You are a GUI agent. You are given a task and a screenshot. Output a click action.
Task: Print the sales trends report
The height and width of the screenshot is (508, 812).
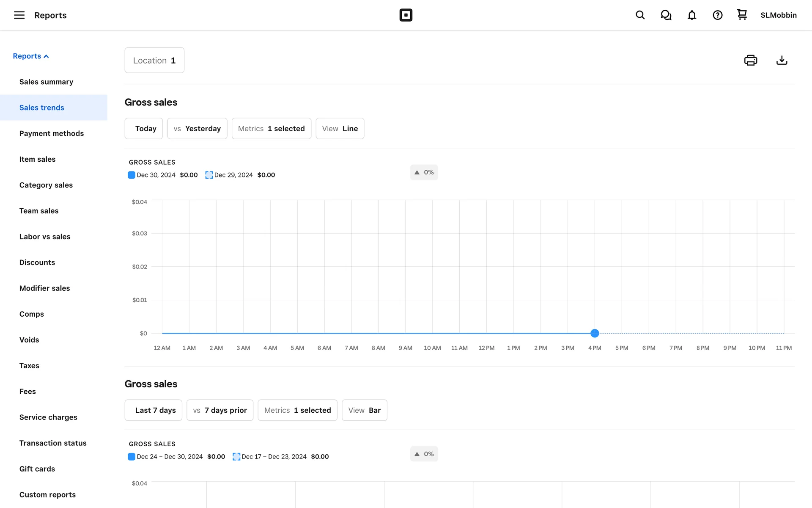pos(750,60)
